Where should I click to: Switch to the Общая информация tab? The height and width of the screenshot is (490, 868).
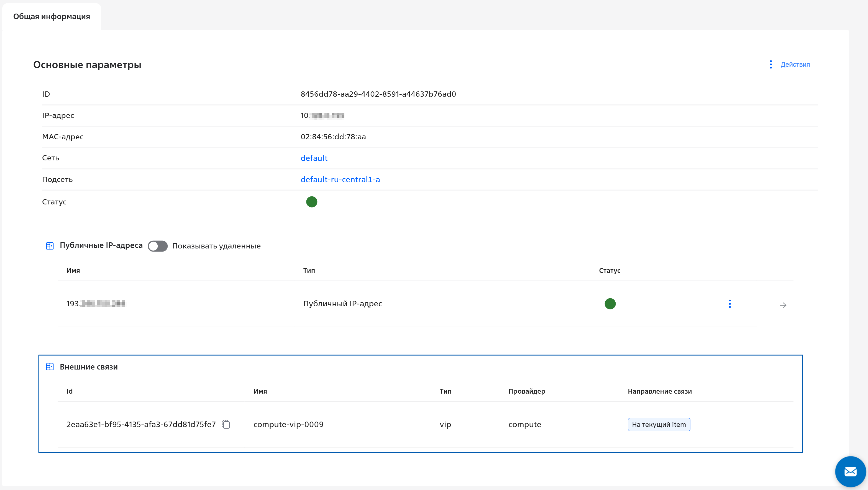[52, 17]
